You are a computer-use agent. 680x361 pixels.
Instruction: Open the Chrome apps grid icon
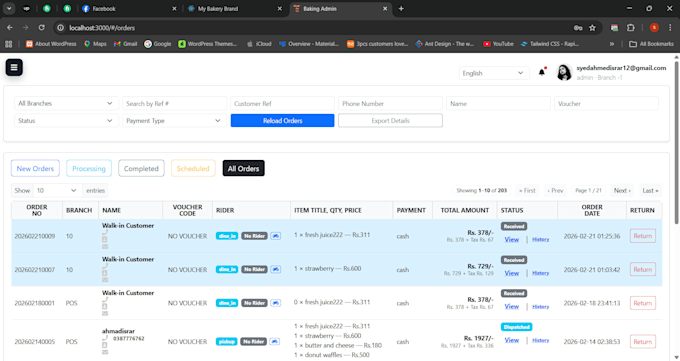(9, 44)
